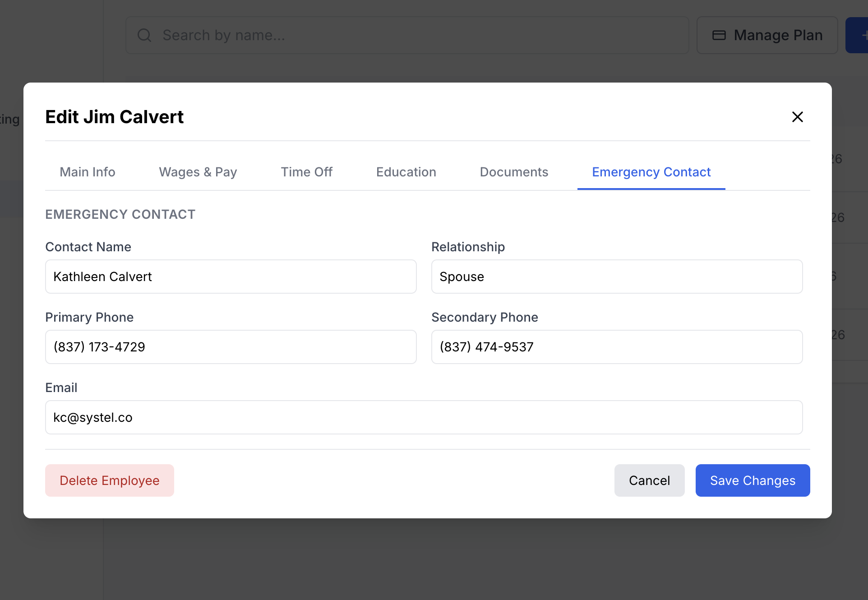
Task: Click the Relationship label
Action: tap(468, 247)
